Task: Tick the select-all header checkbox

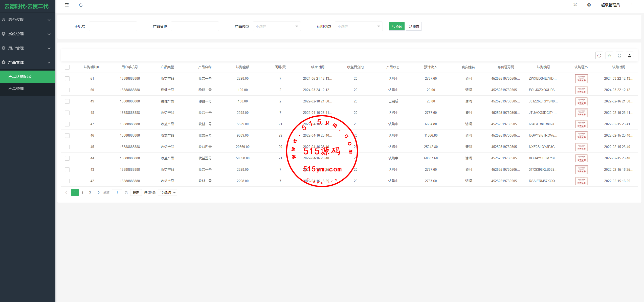Action: [67, 67]
